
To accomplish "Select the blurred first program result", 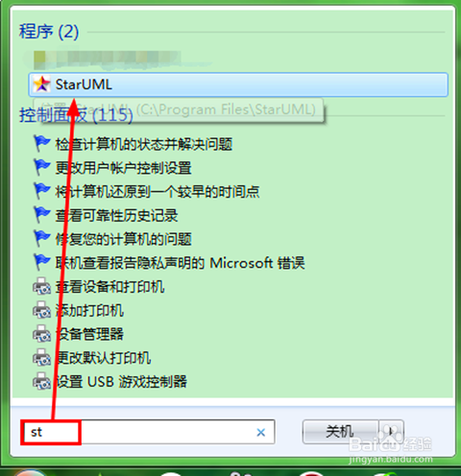I will 108,60.
